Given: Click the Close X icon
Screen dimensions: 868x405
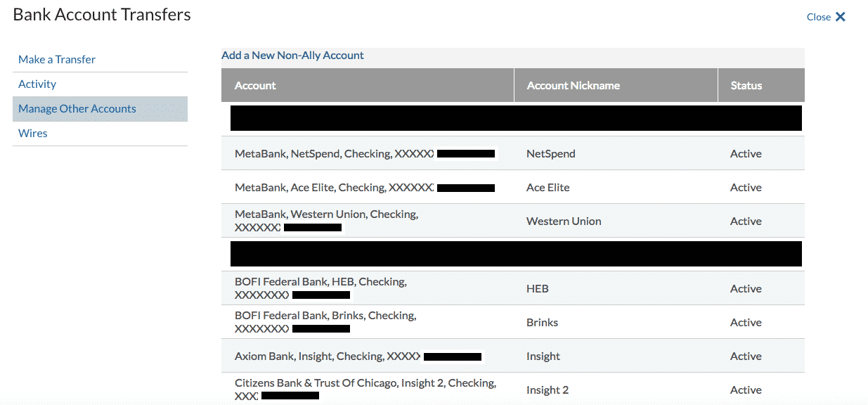Looking at the screenshot, I should [x=841, y=17].
